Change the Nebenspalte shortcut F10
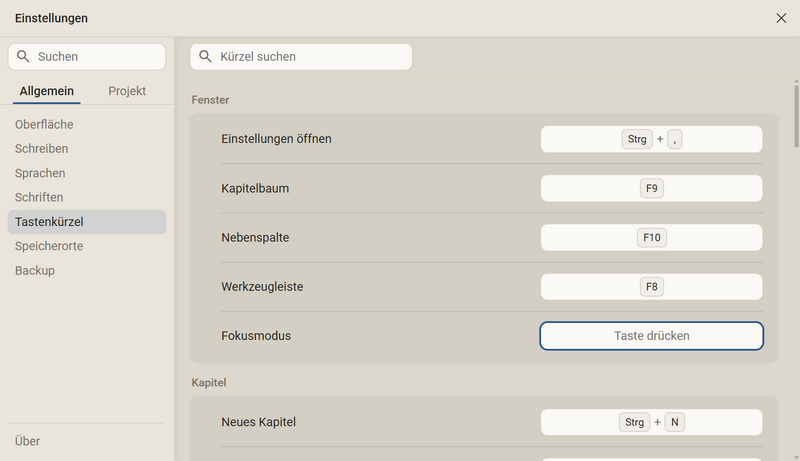This screenshot has width=800, height=461. 652,238
